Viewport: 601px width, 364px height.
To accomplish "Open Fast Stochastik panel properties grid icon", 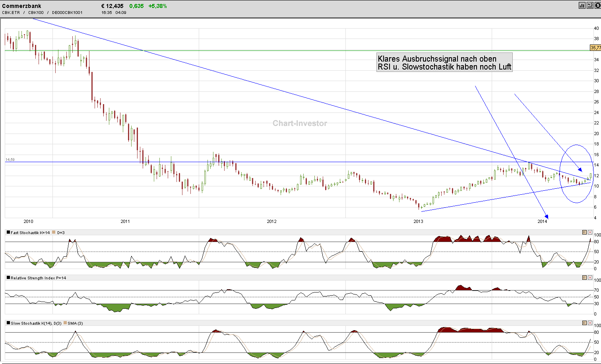I will click(584, 232).
